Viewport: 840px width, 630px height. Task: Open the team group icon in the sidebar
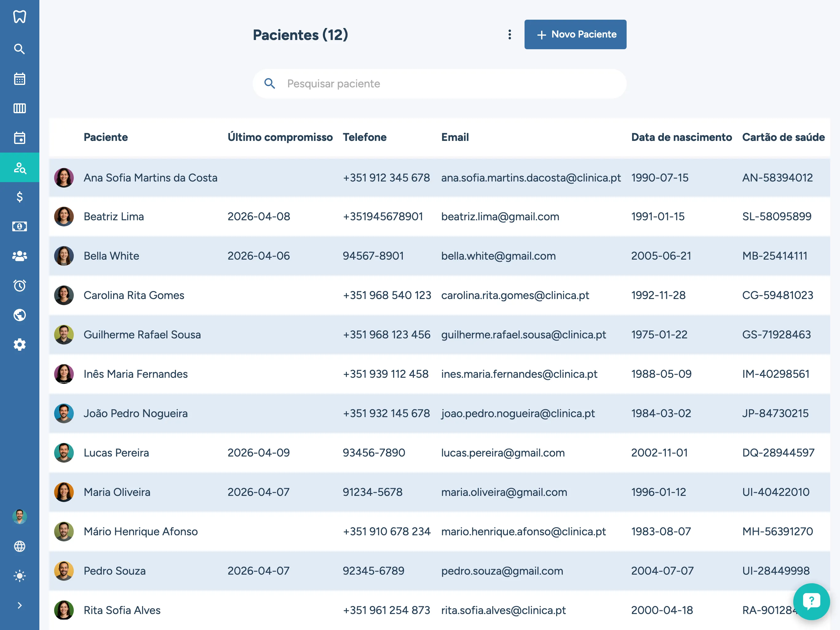tap(19, 256)
